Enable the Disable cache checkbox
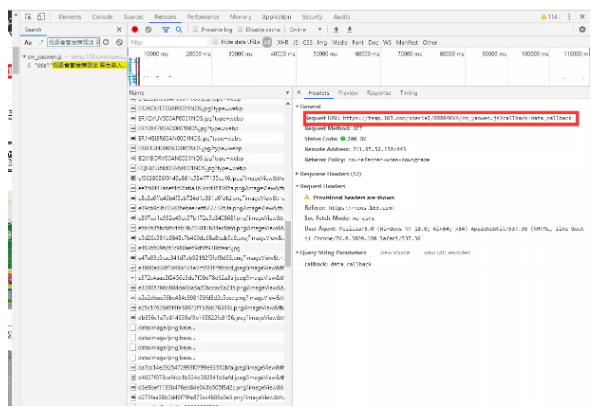Viewport: 598px width, 415px height. [x=240, y=29]
